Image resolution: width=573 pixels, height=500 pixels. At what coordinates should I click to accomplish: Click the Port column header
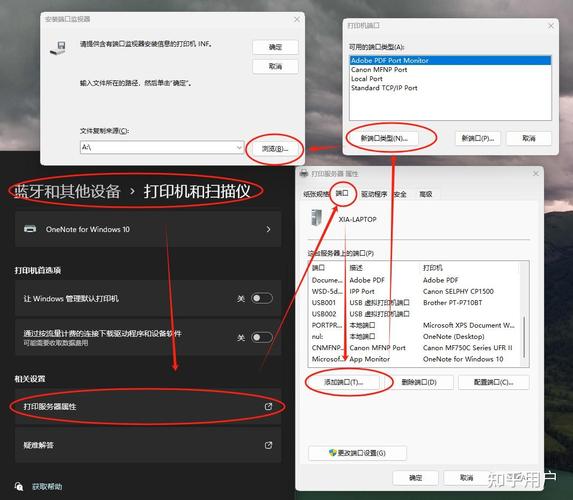[x=328, y=268]
